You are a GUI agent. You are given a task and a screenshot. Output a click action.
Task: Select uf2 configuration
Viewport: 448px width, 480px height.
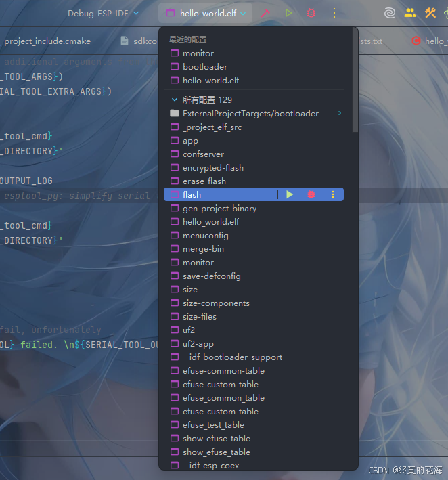pyautogui.click(x=254, y=330)
